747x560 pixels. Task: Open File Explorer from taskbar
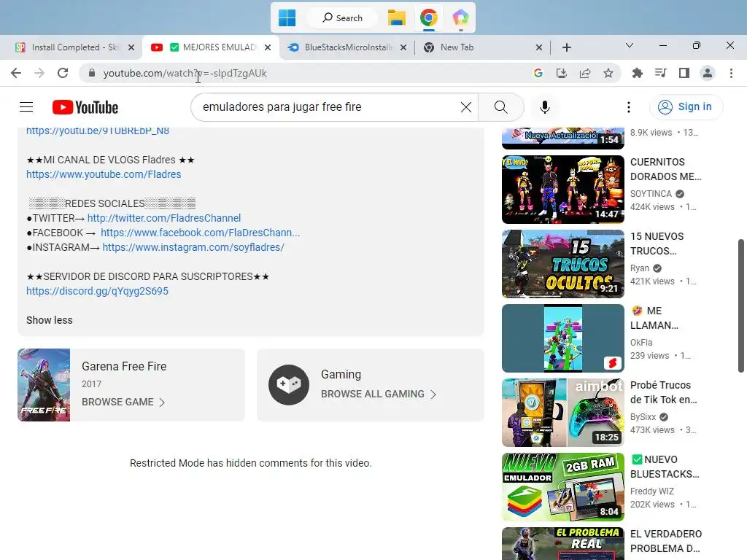point(396,18)
